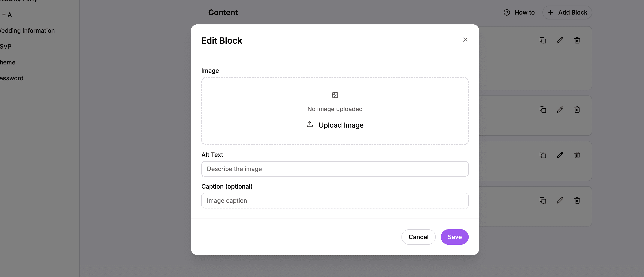The image size is (644, 277).
Task: Click the trash icon on the first block row
Action: pos(577,40)
